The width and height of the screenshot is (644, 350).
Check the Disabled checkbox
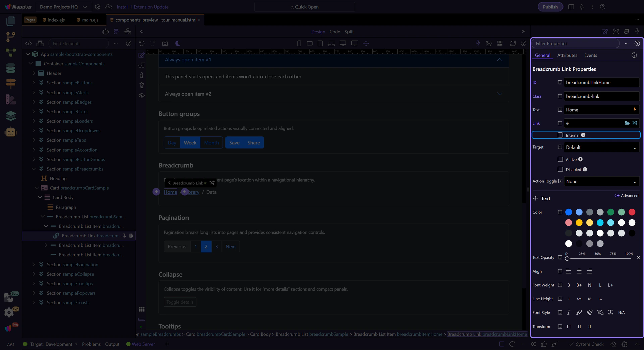pos(560,169)
